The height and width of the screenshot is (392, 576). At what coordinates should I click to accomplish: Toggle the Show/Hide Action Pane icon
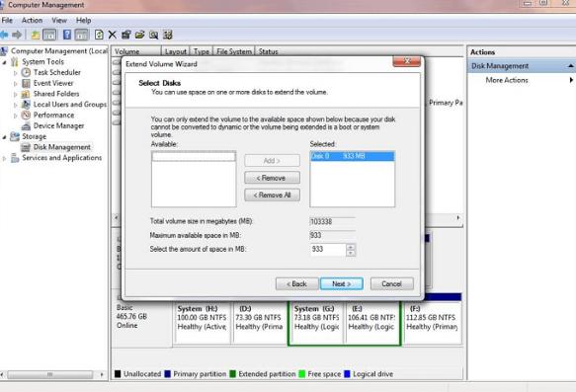(x=82, y=35)
